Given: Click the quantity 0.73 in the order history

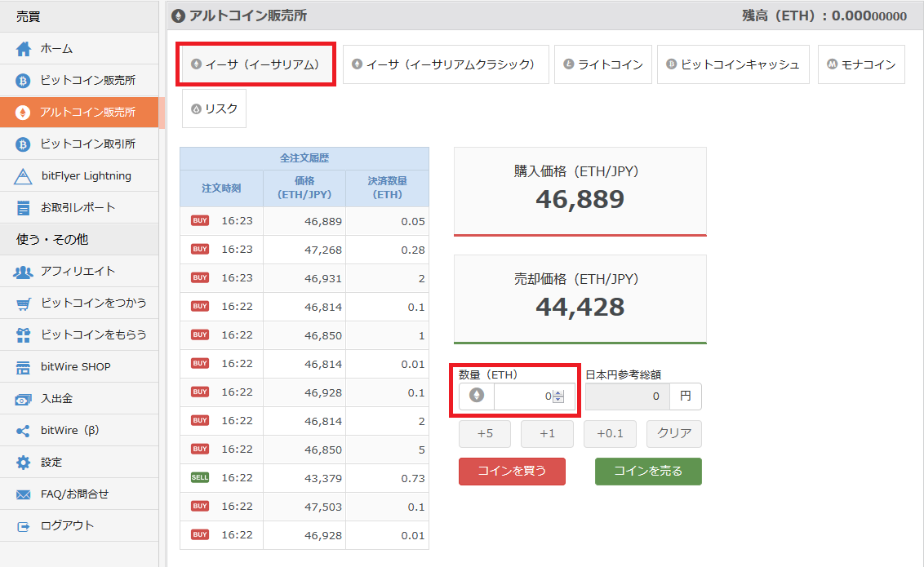Looking at the screenshot, I should coord(413,479).
